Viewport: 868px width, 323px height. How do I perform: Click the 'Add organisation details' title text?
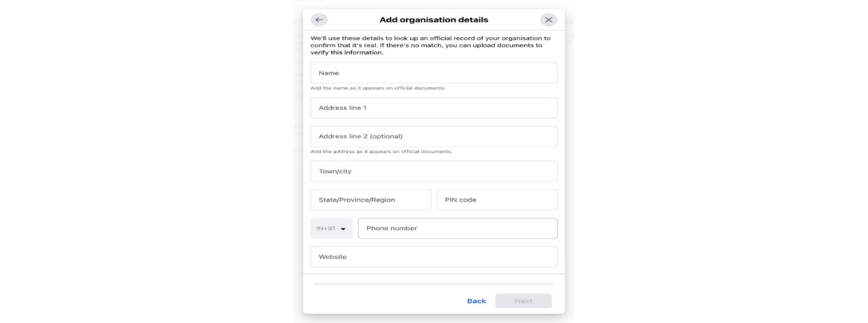pyautogui.click(x=434, y=20)
